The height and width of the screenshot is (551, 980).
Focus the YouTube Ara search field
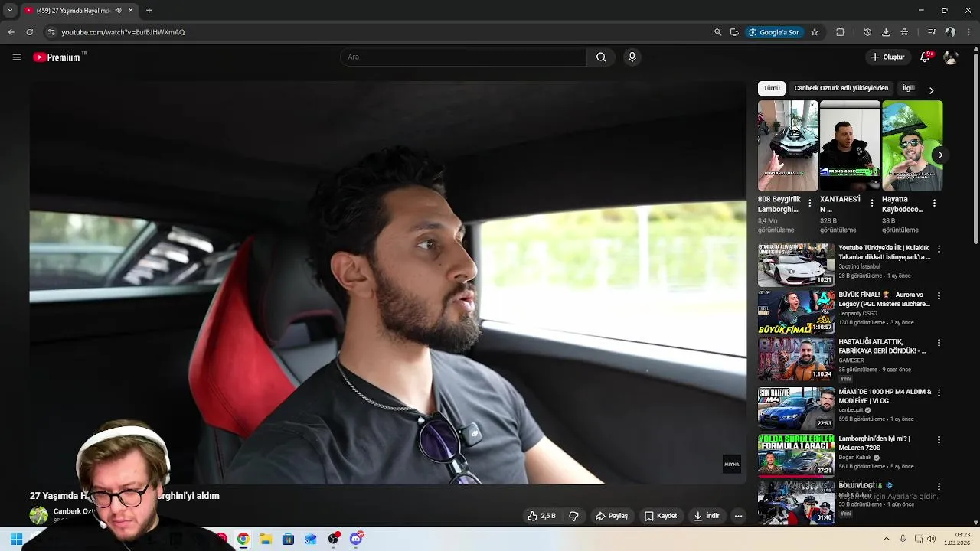click(463, 57)
